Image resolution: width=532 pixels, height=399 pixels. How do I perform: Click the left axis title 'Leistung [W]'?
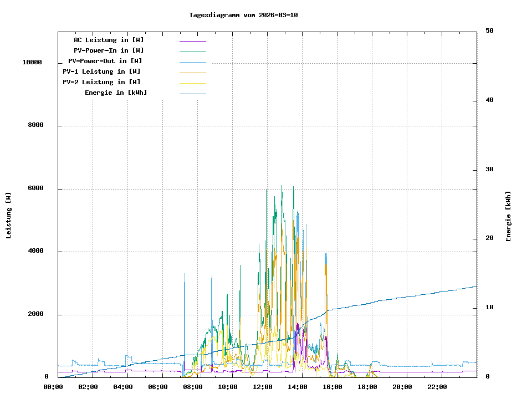point(8,215)
